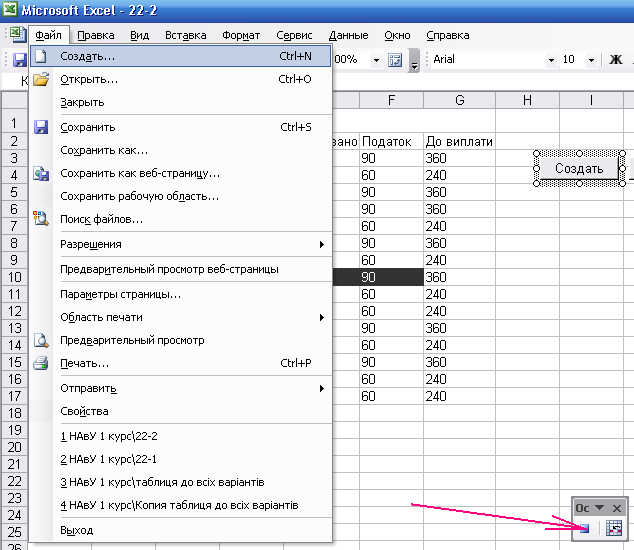Select row 1 header
Image resolution: width=634 pixels, height=550 pixels.
tap(14, 123)
